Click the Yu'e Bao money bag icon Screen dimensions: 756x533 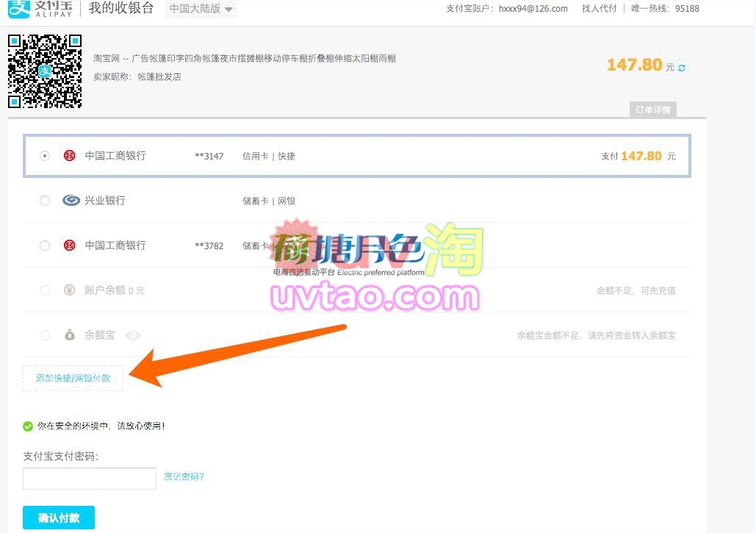point(69,335)
